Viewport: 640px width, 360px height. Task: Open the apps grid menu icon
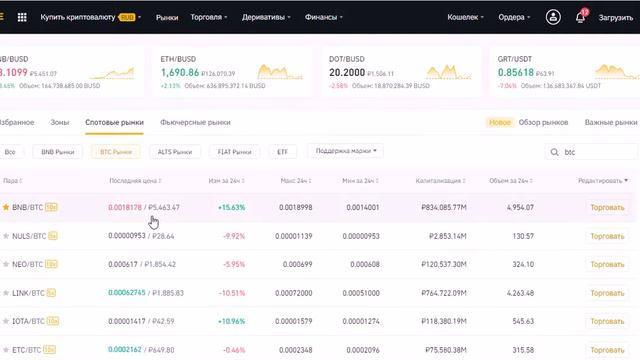click(x=22, y=17)
